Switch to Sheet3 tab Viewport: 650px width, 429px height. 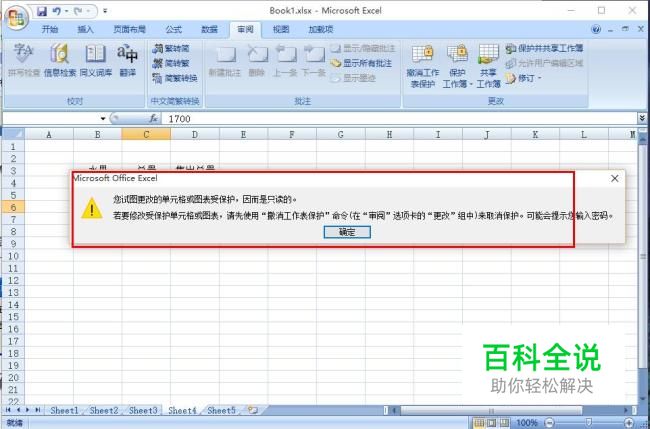(143, 410)
